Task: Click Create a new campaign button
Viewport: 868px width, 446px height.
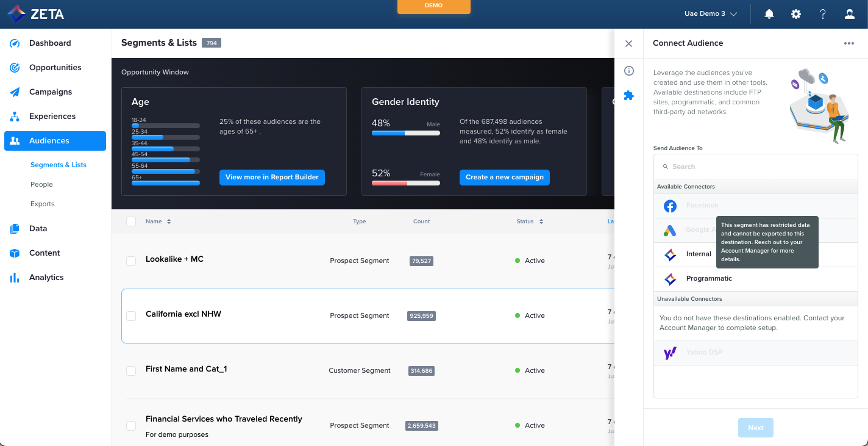Action: [x=504, y=178]
